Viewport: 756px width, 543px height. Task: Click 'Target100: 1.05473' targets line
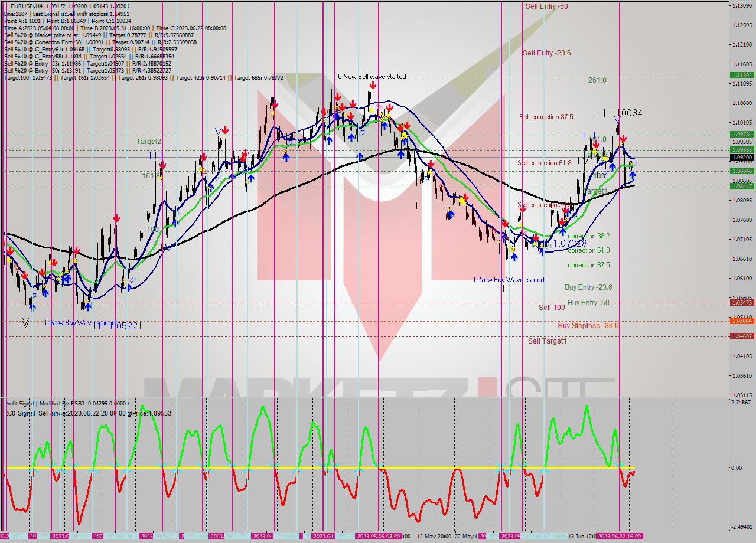click(x=144, y=77)
